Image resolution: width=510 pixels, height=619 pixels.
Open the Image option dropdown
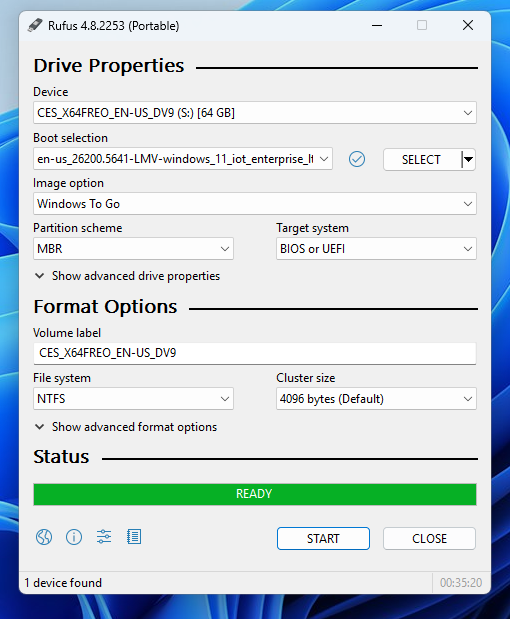(255, 204)
